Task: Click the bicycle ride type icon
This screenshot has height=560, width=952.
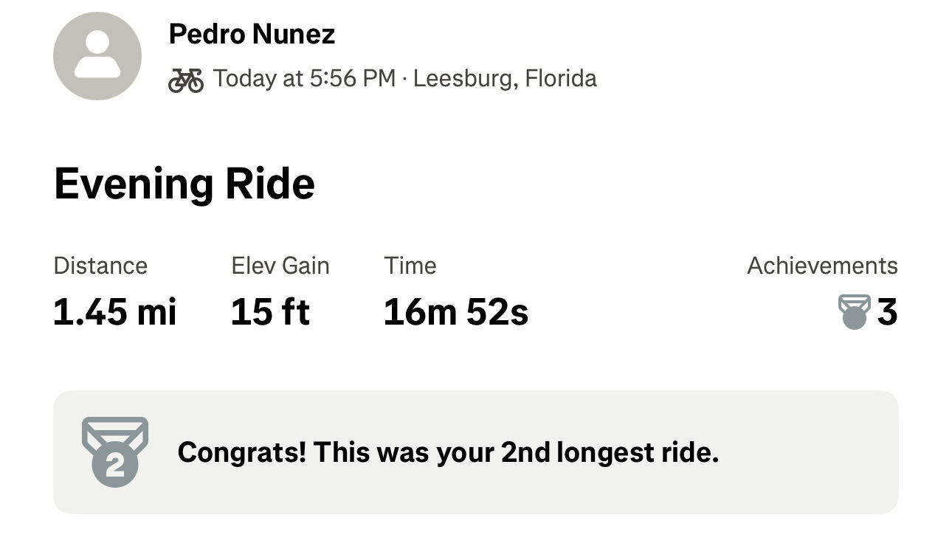Action: point(186,80)
